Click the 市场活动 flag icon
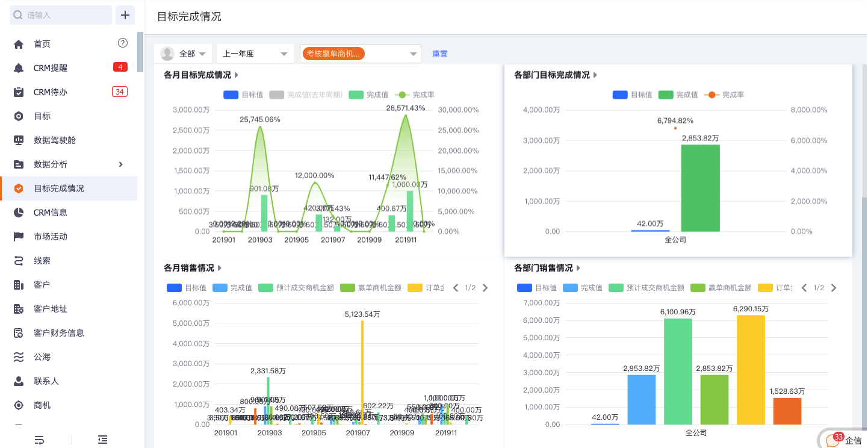Viewport: 868px width, 448px height. (x=19, y=237)
